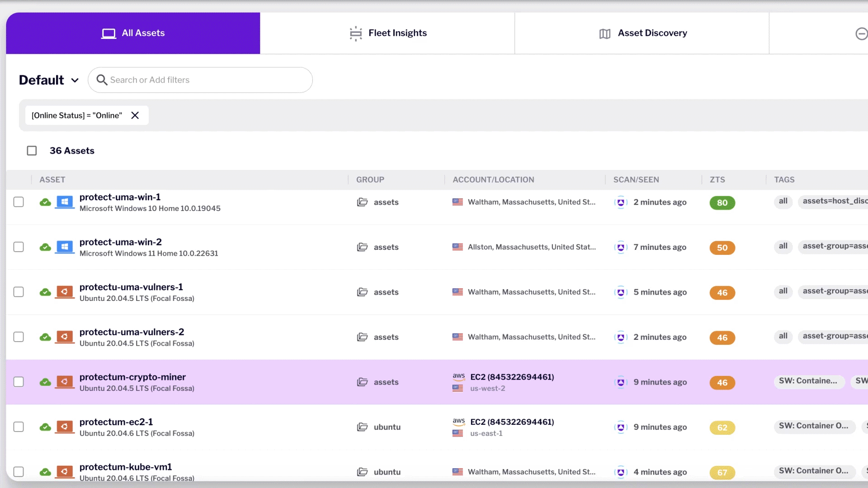Click the SW: Container tag for protectum-ec2-1
The image size is (868, 488).
813,426
